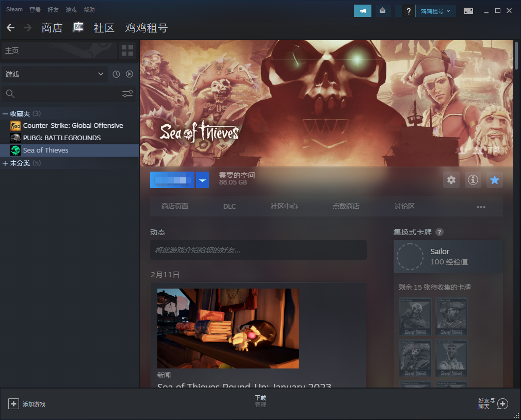
Task: Collapse the 收藏夹 category
Action: pyautogui.click(x=5, y=114)
